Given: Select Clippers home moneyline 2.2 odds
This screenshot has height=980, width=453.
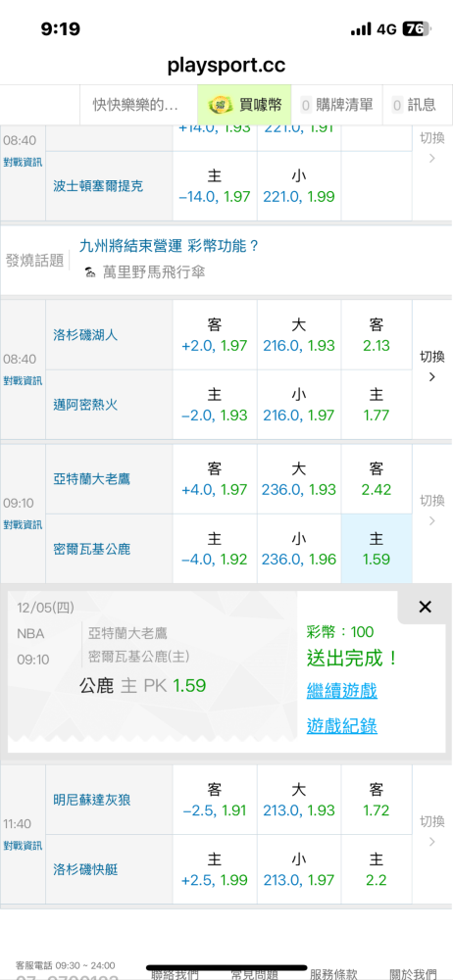Looking at the screenshot, I should tap(377, 869).
